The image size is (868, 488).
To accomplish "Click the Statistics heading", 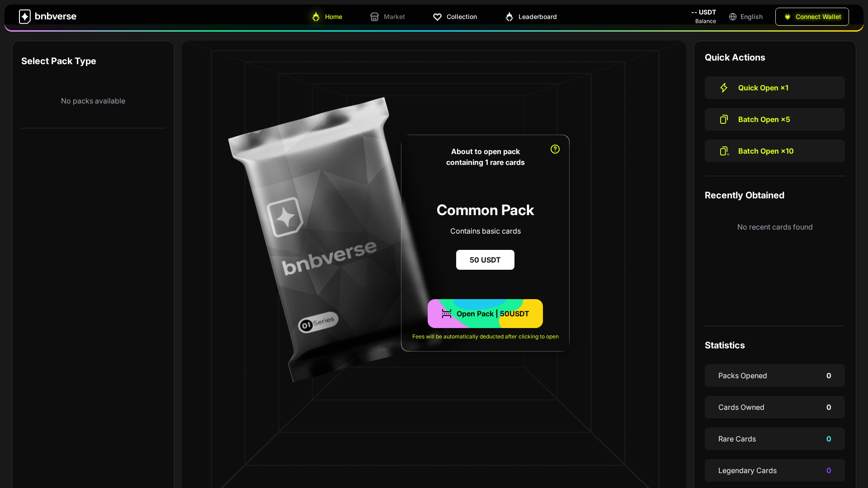I will pyautogui.click(x=725, y=345).
